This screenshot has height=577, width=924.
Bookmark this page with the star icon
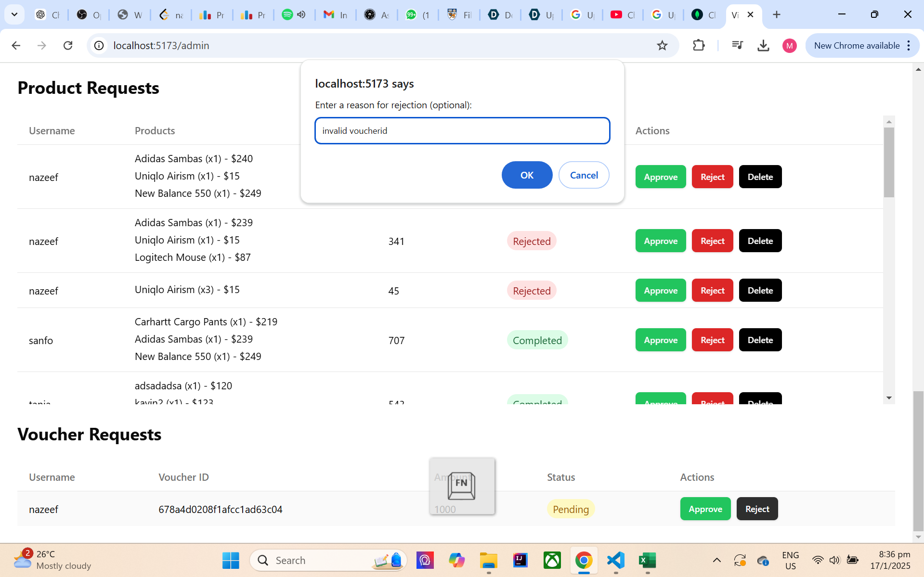click(x=662, y=45)
